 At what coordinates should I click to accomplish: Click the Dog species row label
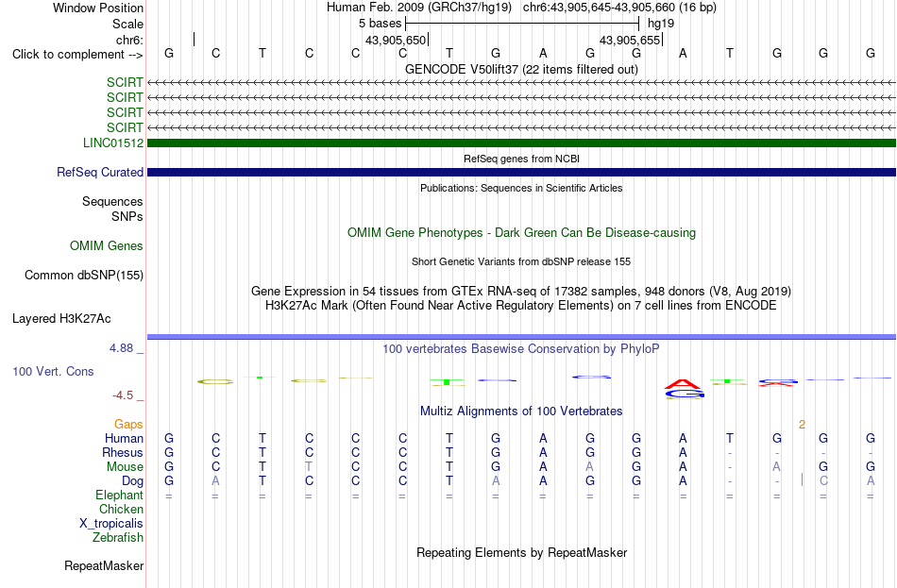(x=132, y=481)
